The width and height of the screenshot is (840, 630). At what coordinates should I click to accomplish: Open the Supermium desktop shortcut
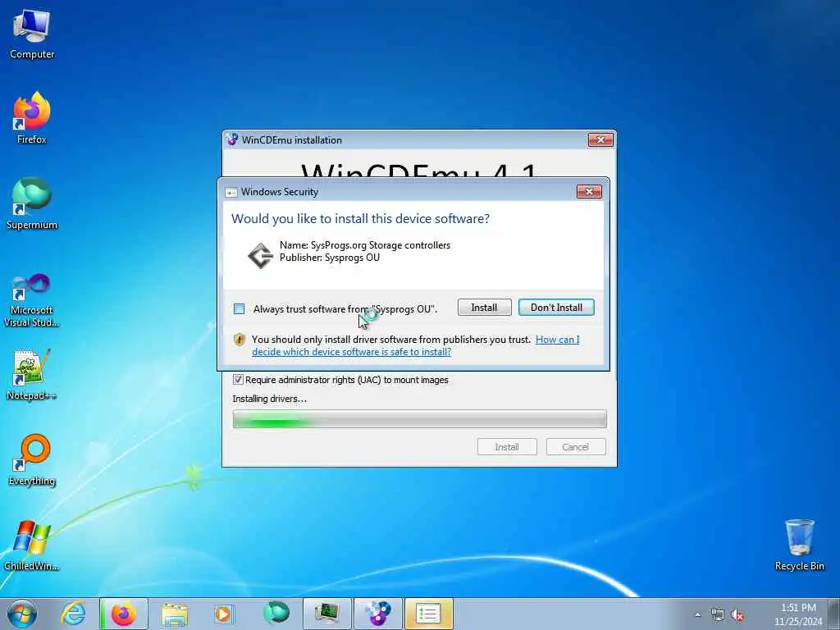point(32,203)
